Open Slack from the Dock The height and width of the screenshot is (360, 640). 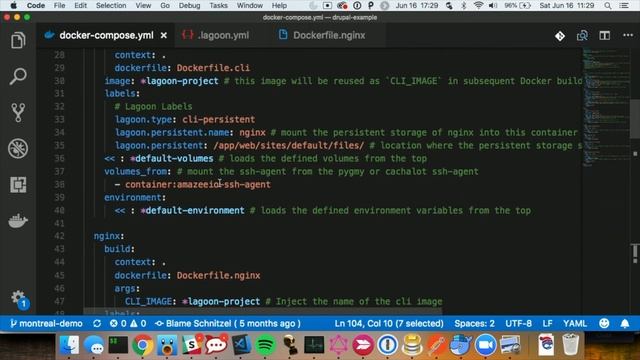191,345
